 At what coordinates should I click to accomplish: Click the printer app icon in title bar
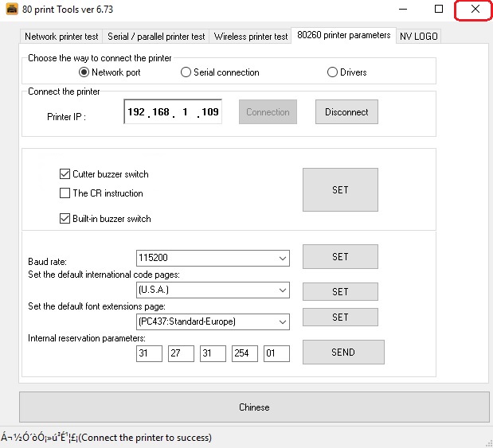(x=11, y=9)
